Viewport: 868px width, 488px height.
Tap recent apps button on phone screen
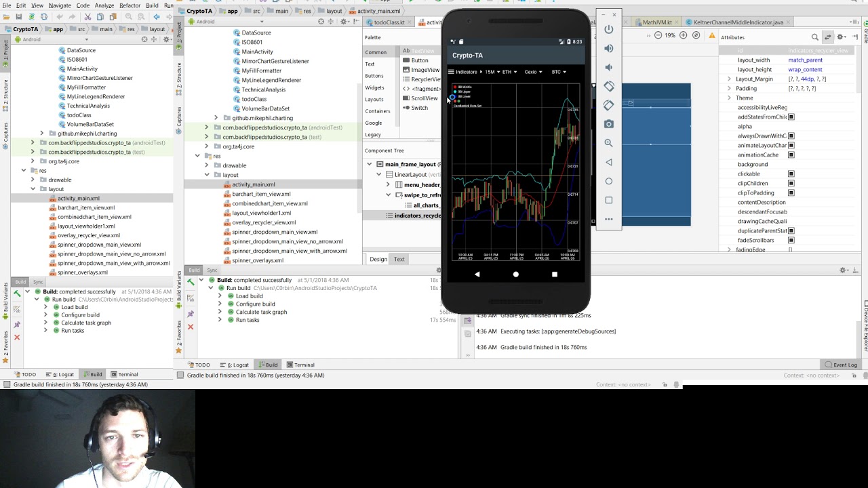(x=554, y=274)
